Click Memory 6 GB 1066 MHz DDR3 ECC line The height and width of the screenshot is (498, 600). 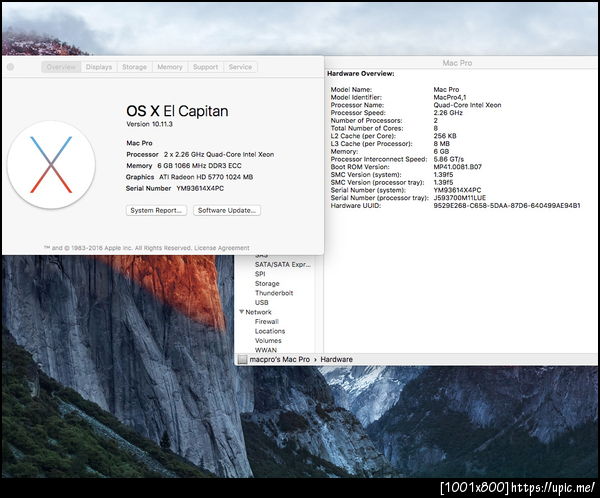184,166
